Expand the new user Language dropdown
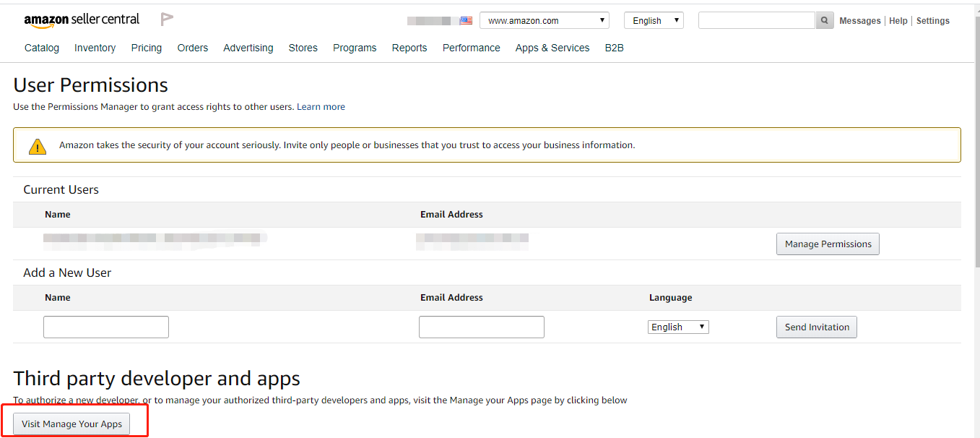The image size is (980, 438). tap(678, 327)
